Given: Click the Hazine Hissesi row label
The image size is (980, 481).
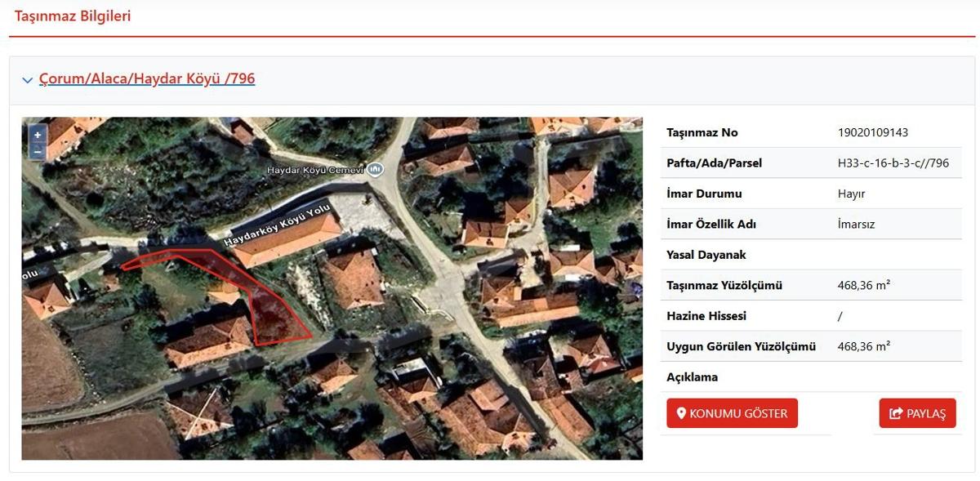Looking at the screenshot, I should point(706,316).
